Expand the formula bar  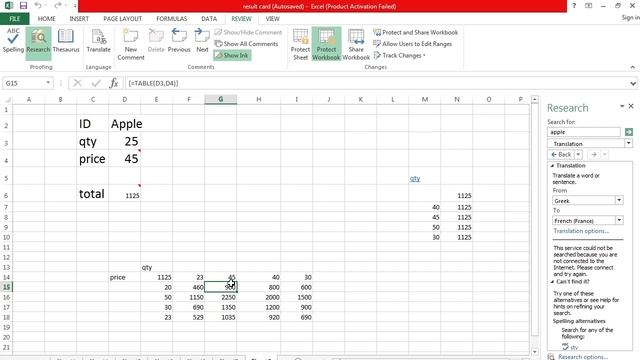(633, 83)
